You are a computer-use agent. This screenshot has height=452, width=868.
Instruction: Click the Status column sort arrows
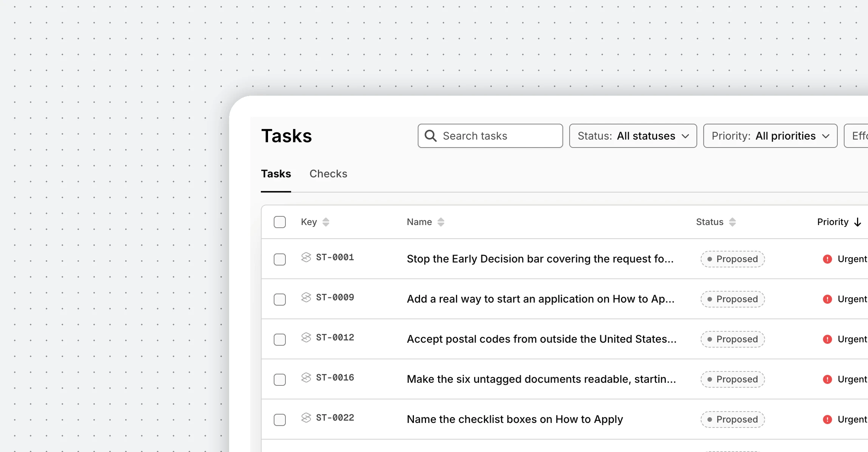tap(732, 222)
